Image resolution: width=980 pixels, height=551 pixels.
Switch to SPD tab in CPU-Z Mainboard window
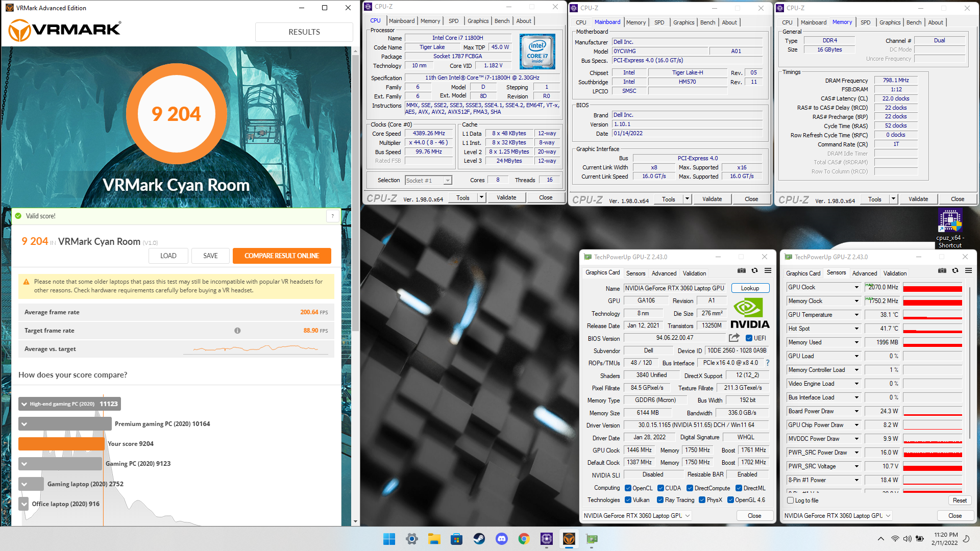pos(659,22)
